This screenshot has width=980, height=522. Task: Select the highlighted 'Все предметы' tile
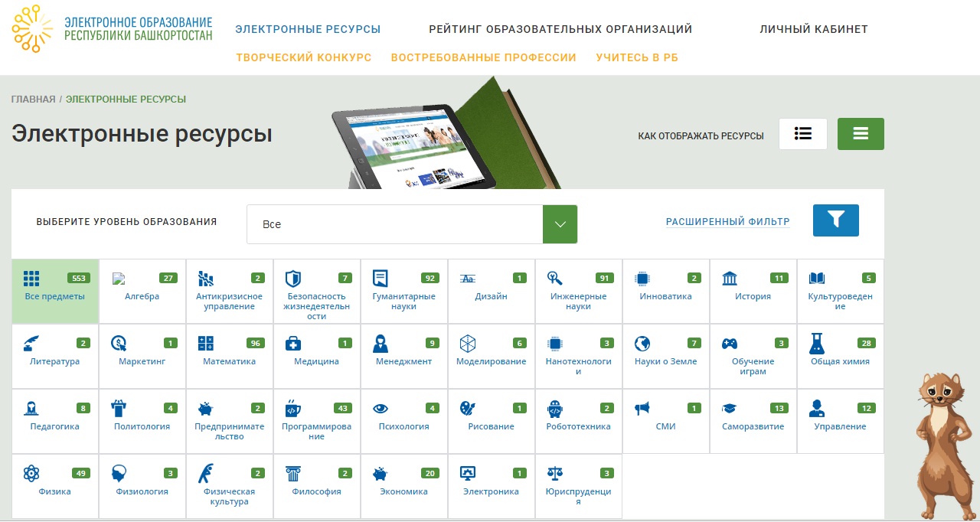55,291
